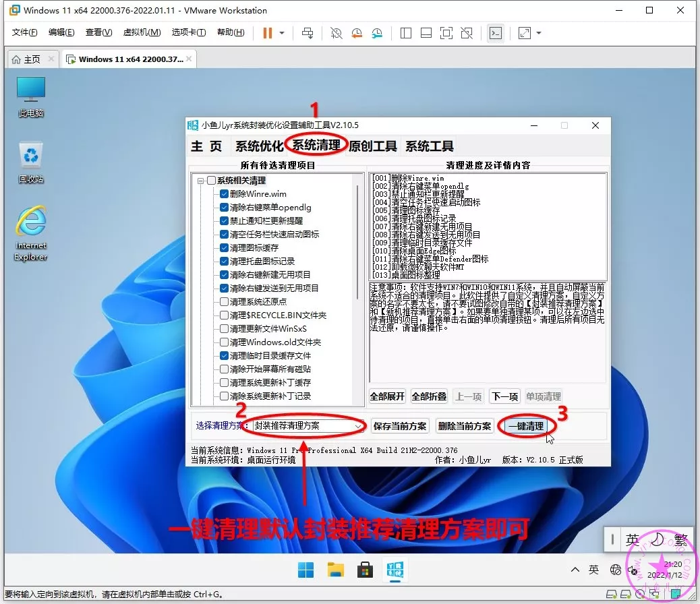Open the Internet Explorer desktop shortcut

tap(31, 233)
